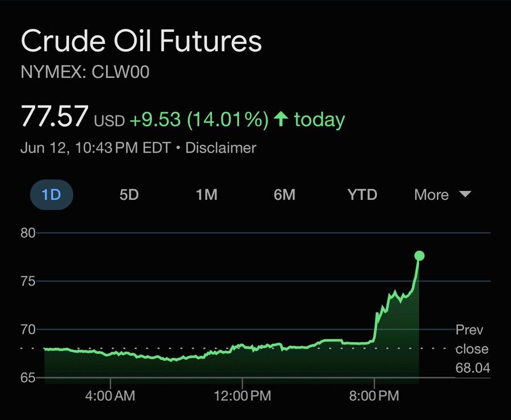Click the 12:00 PM axis label
This screenshot has height=420, width=511.
point(242,396)
